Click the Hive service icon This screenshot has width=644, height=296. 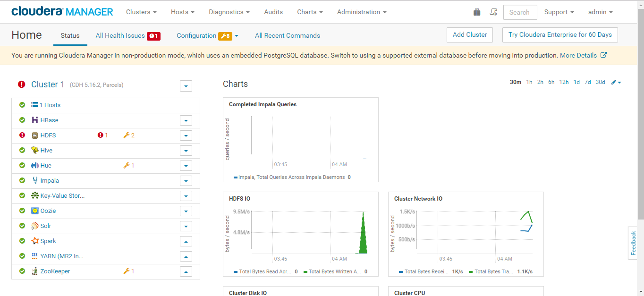pos(34,150)
